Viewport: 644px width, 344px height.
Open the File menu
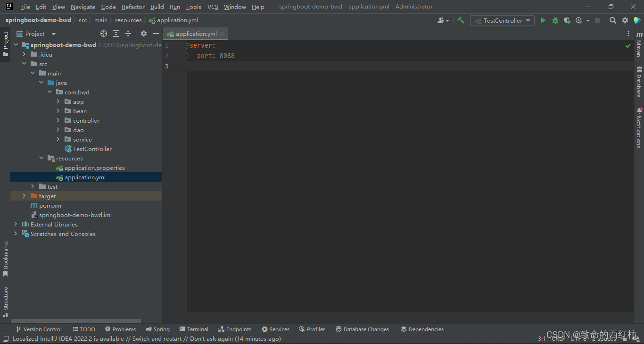(25, 7)
